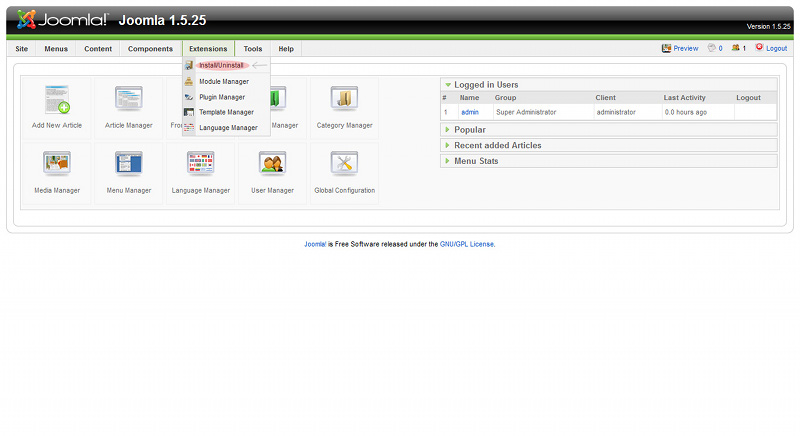Click the Joomla 1.5.25 title text

pyautogui.click(x=162, y=20)
